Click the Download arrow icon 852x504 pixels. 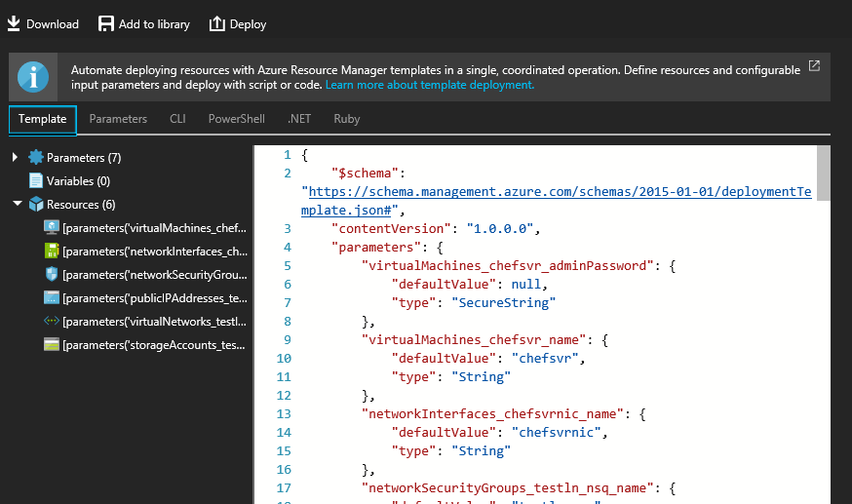tap(14, 24)
